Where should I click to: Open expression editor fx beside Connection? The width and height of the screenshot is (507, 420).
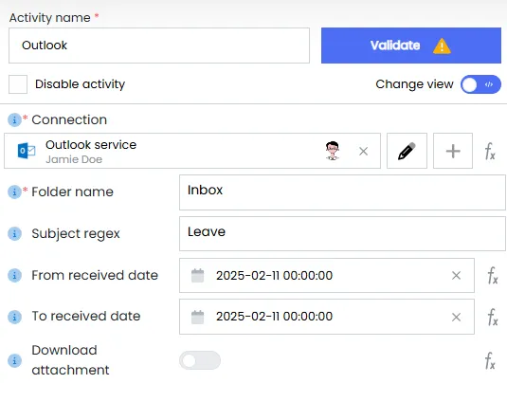point(490,151)
